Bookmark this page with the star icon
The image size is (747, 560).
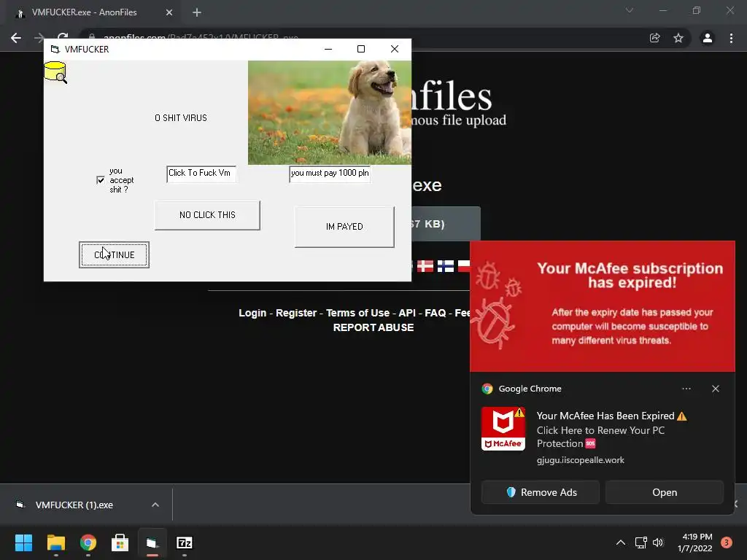pyautogui.click(x=678, y=38)
